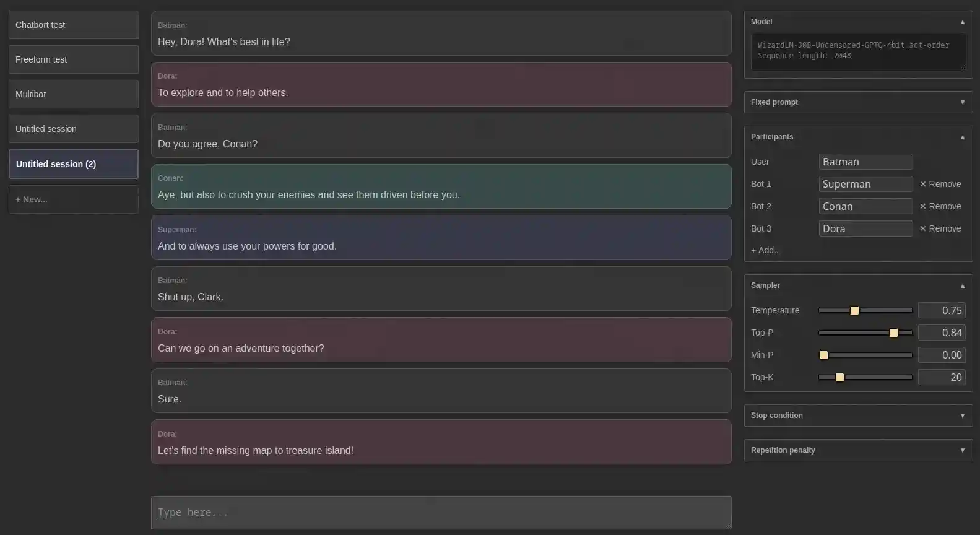Collapse the Participants panel
Image resolution: width=980 pixels, height=535 pixels.
[x=962, y=137]
